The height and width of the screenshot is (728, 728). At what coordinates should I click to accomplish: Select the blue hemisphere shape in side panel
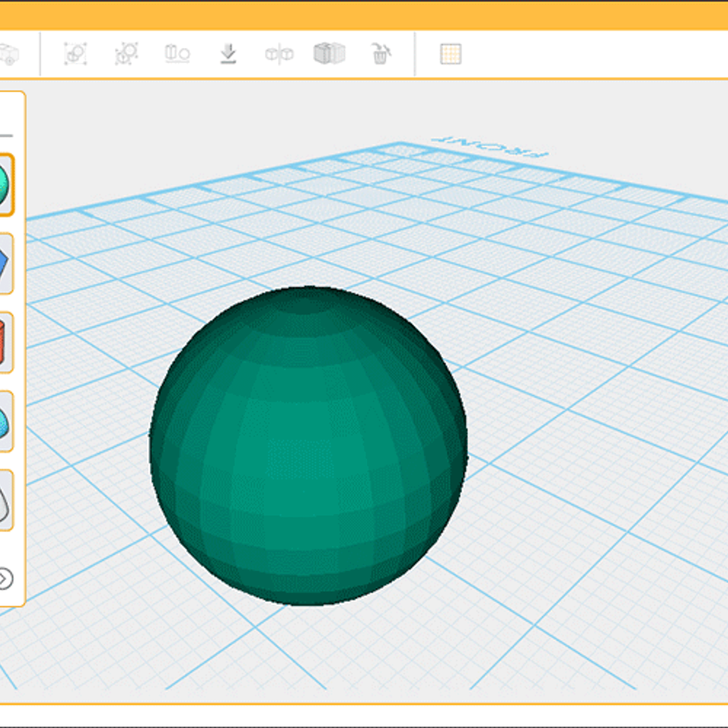[x=5, y=422]
